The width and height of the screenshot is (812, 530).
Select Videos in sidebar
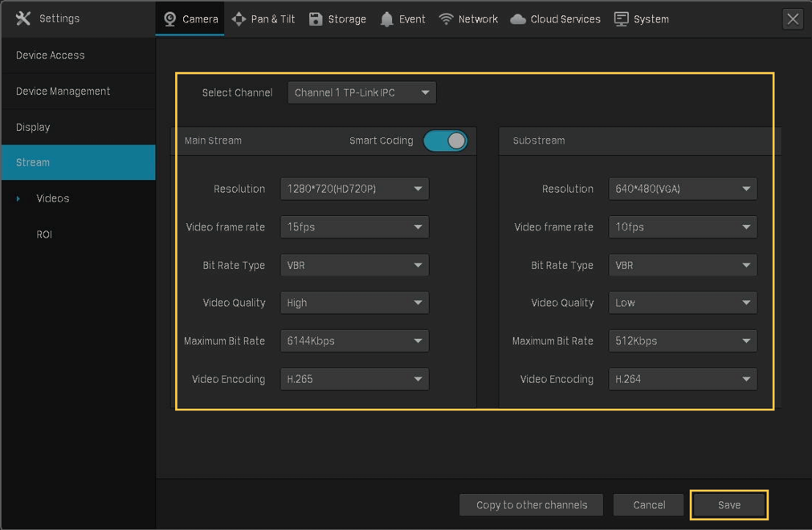tap(52, 198)
